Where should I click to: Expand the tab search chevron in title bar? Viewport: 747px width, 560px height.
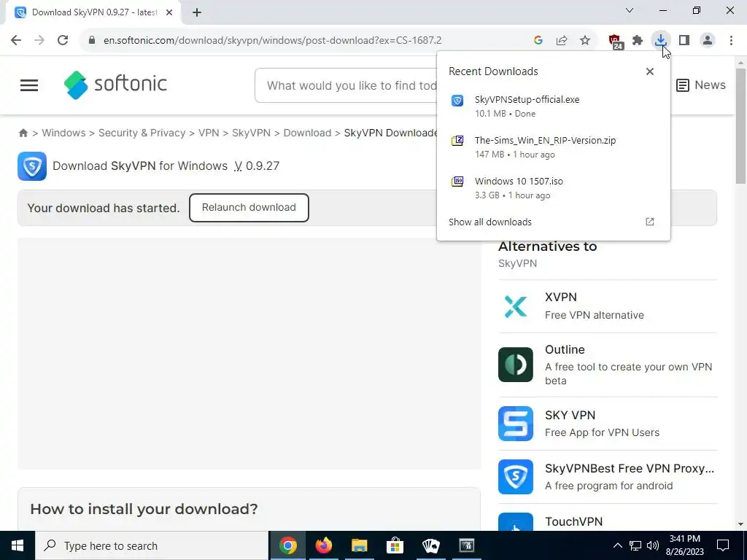(x=630, y=10)
